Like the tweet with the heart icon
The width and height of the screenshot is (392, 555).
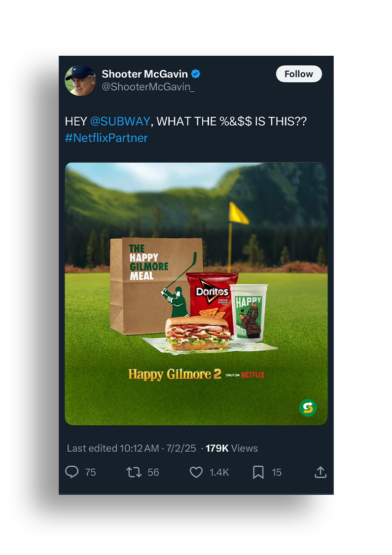tap(196, 472)
